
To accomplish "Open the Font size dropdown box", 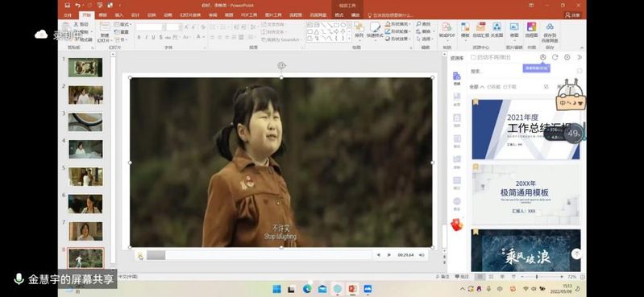I will click(x=174, y=27).
